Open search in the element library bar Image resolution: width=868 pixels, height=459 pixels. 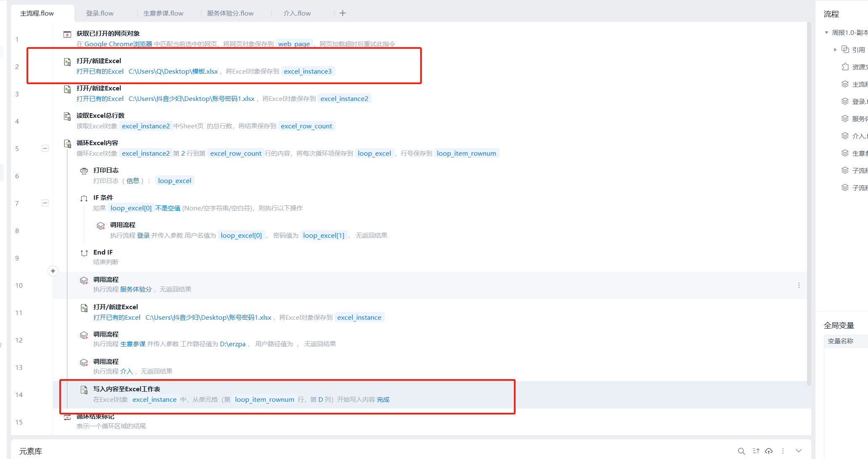point(741,451)
